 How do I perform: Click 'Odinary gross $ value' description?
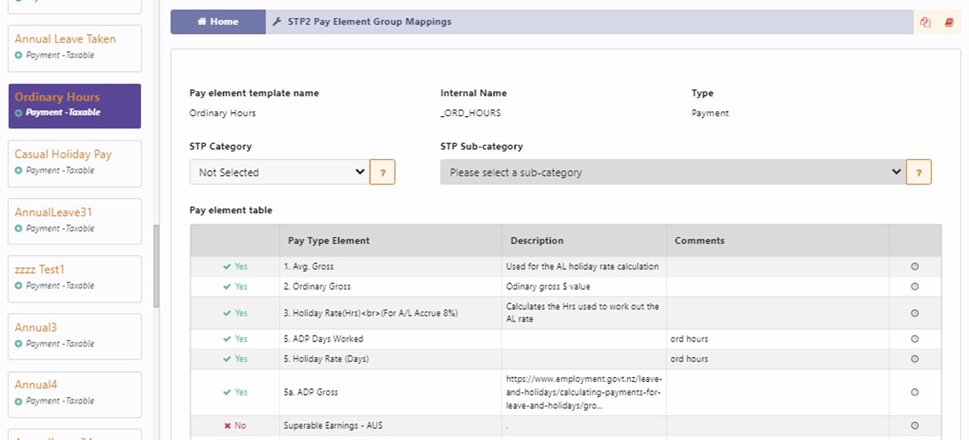coord(549,286)
